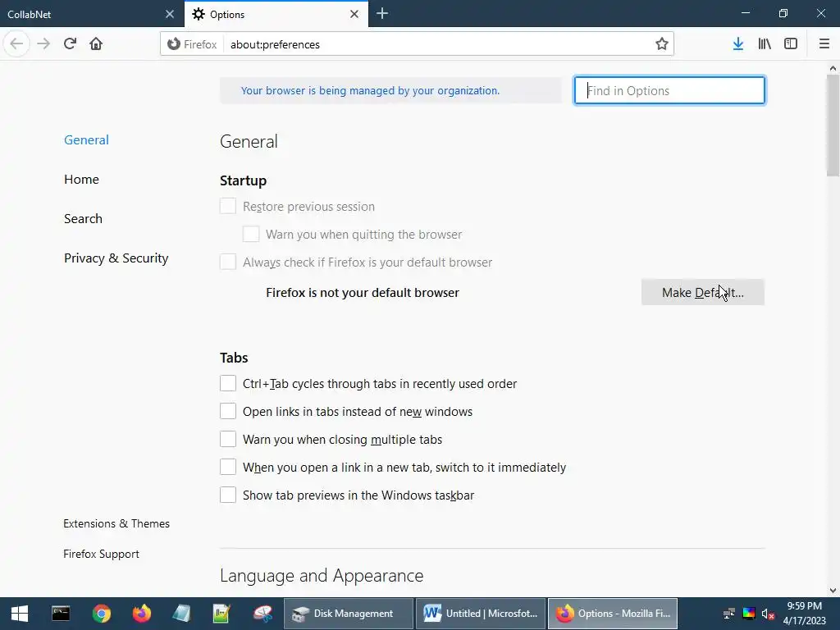Go to the Firefox home page
Screen dimensions: 840x630
coord(96,43)
